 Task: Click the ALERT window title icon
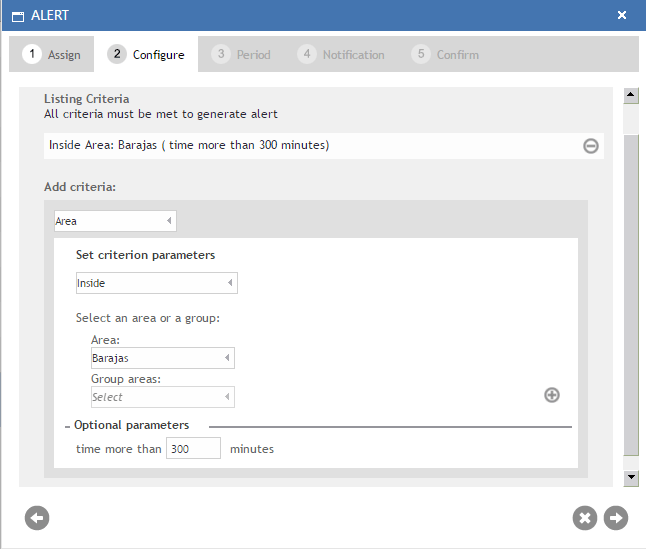tap(18, 16)
